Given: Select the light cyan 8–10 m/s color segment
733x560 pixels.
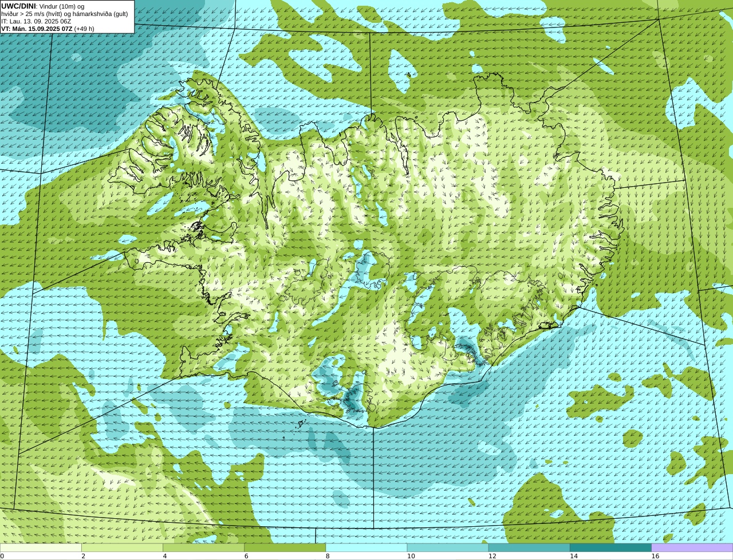Looking at the screenshot, I should 366,547.
